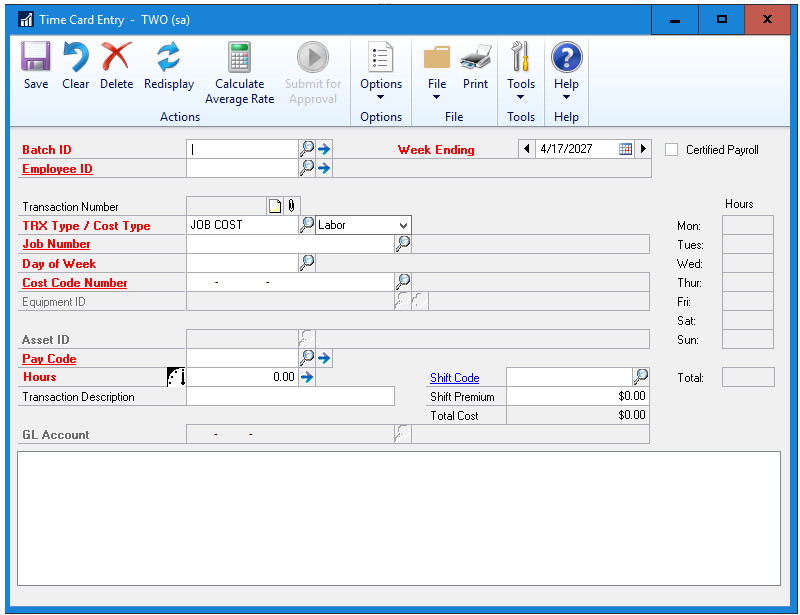Click into the Transaction Description field
800x615 pixels.
(x=290, y=397)
